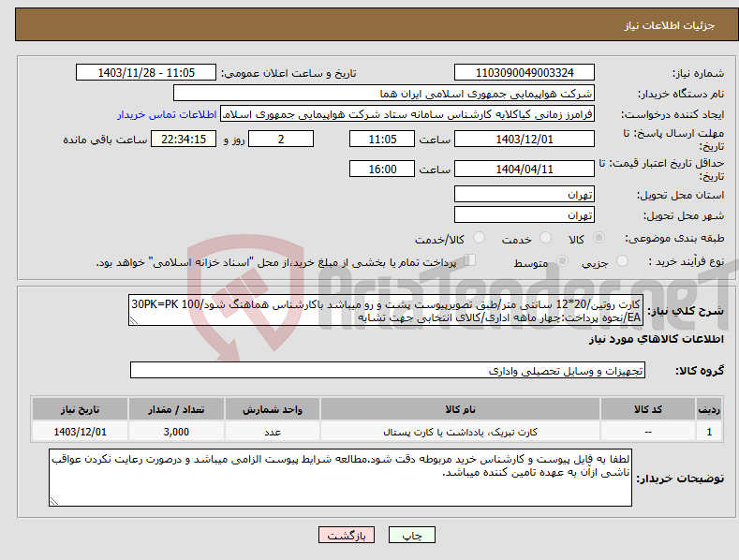Viewport: 739px width, 560px height.
Task: Toggle the اسناد خزانه اسلامی payment checkbox
Action: 469,260
